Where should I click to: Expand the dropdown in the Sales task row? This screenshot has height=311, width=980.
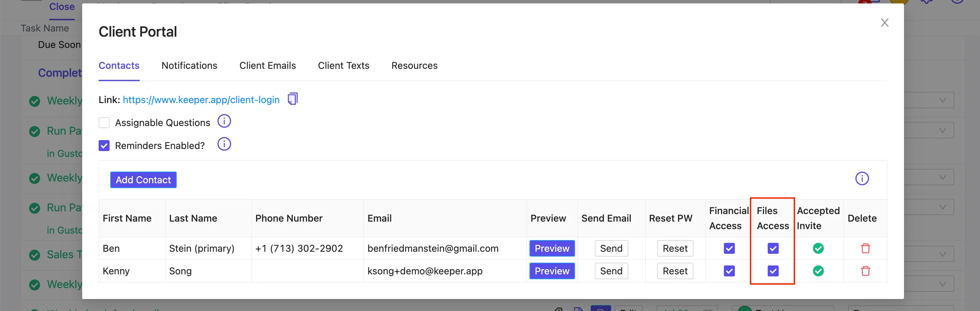(942, 254)
